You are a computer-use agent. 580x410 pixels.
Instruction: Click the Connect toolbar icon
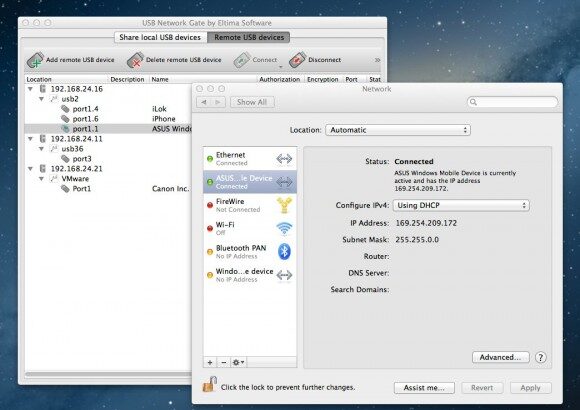(242, 60)
